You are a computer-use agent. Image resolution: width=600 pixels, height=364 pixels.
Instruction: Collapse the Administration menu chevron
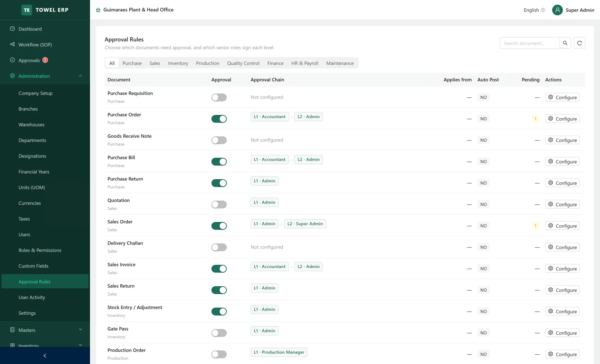click(x=80, y=76)
